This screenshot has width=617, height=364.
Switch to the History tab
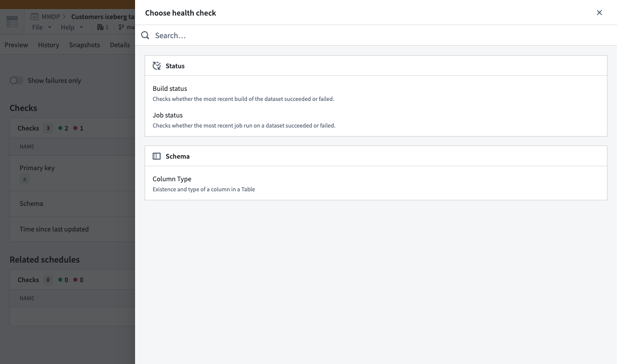pos(48,45)
